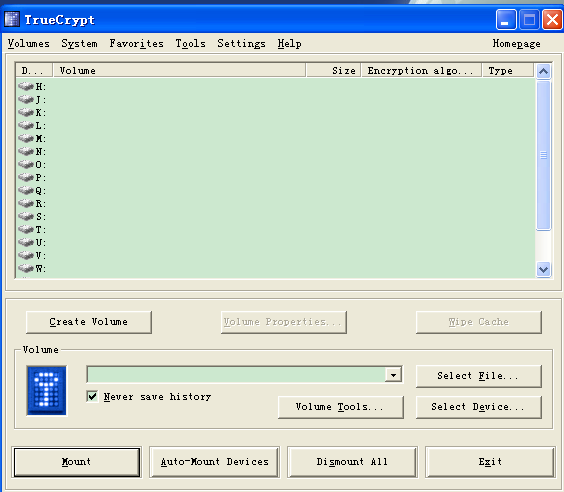Select drive letter text S:
This screenshot has height=492, width=564.
pos(41,217)
